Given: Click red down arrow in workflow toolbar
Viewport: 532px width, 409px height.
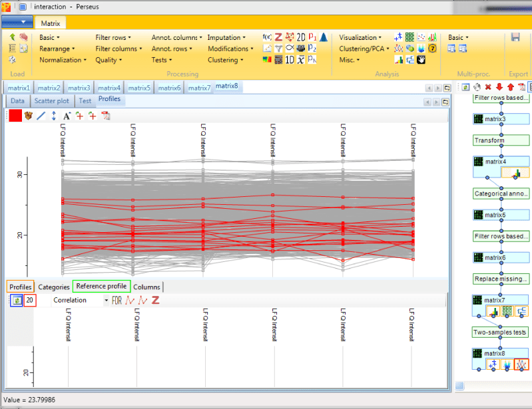Looking at the screenshot, I should click(499, 87).
